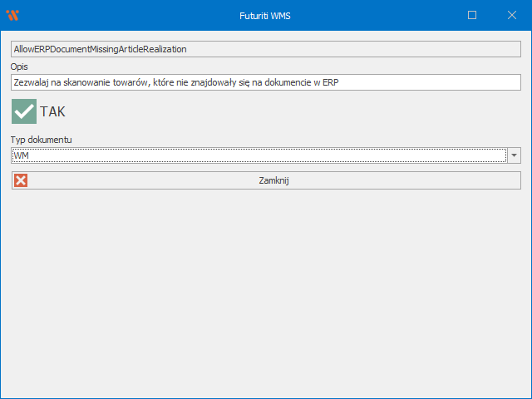Click the AllowERPDocumentMissingArticleRealization parameter field
Screen dimensions: 532x399
click(266, 49)
